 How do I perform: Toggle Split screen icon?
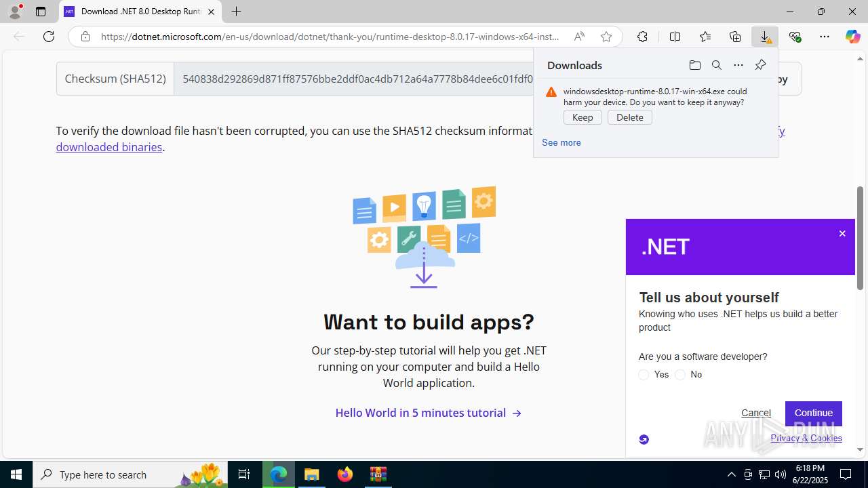(x=675, y=37)
